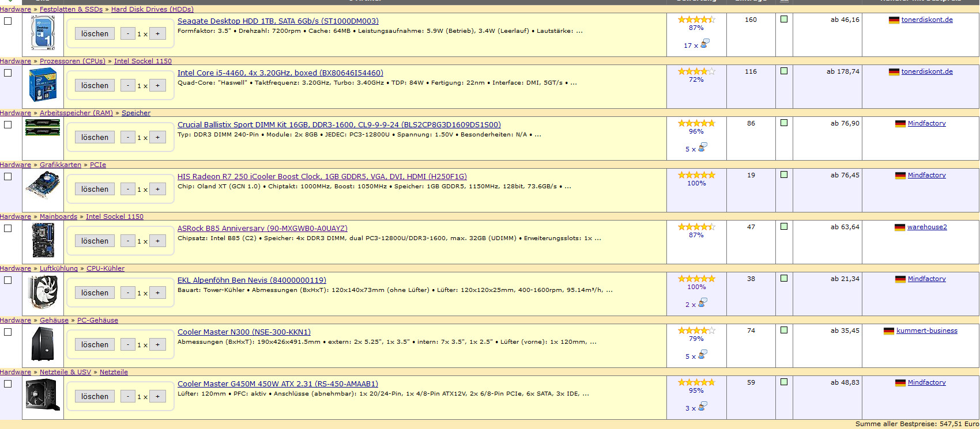Click German flag beside tonerdiskont.de for Intel Core
Screen dimensions: 980x429
pyautogui.click(x=894, y=72)
